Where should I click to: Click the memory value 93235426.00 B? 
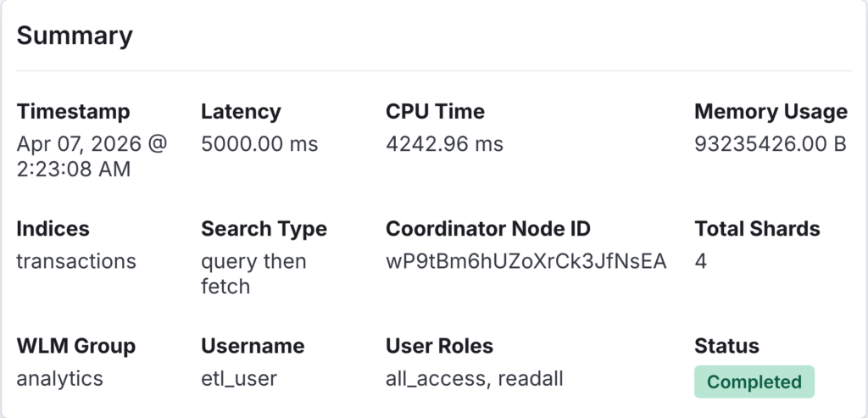[771, 144]
